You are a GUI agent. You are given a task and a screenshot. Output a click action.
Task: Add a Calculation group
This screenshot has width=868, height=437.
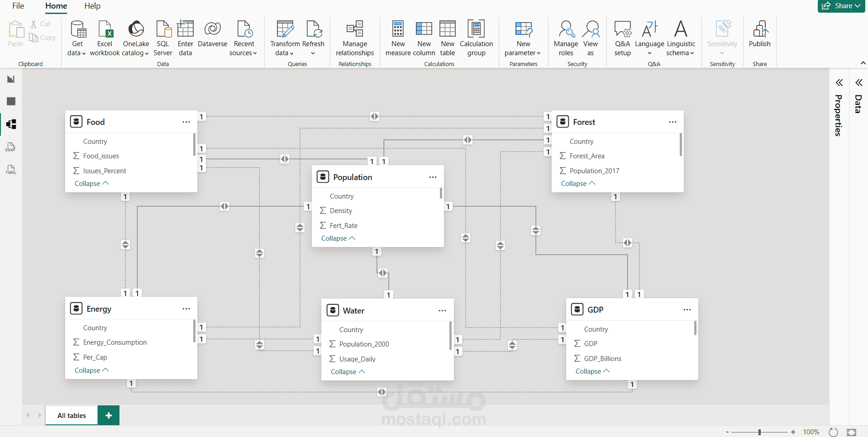(477, 38)
